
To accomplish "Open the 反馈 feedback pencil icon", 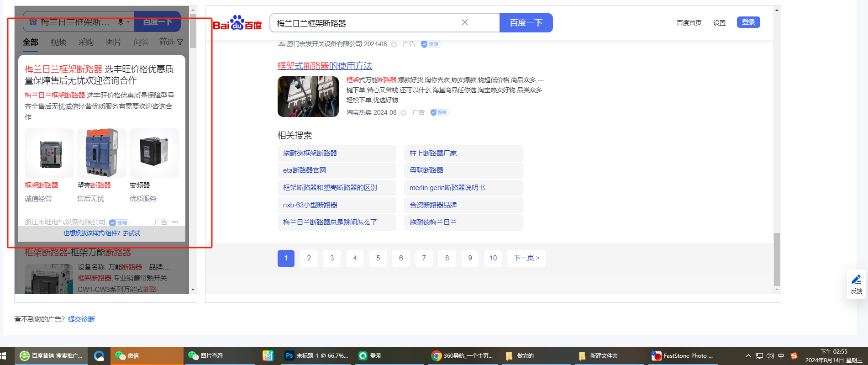I will (856, 280).
